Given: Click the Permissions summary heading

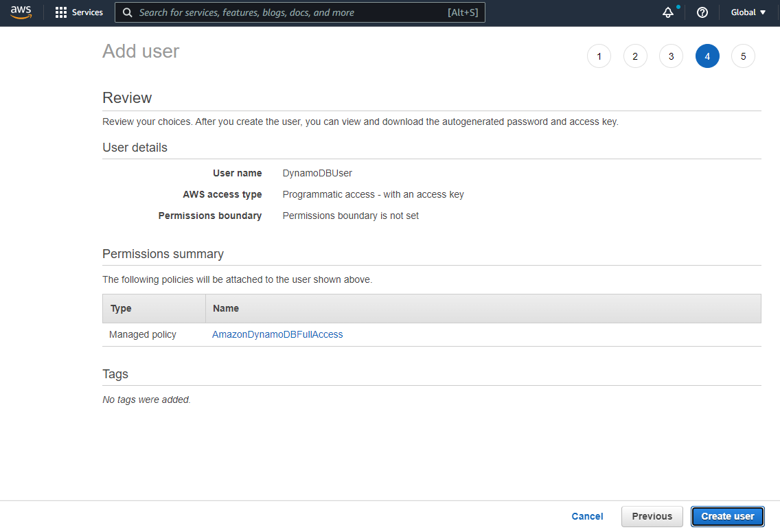Looking at the screenshot, I should [x=163, y=254].
